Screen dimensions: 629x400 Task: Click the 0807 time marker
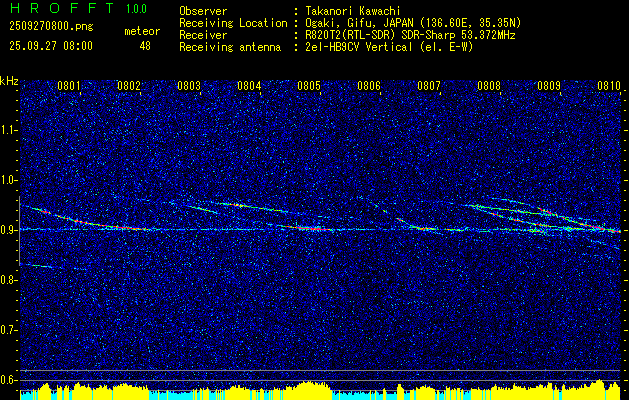point(429,86)
